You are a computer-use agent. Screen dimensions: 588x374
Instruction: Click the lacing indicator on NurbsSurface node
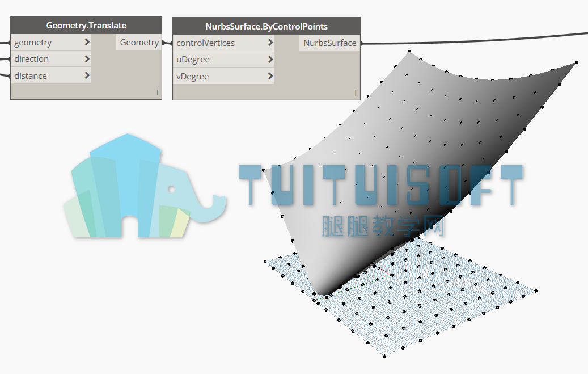(356, 93)
